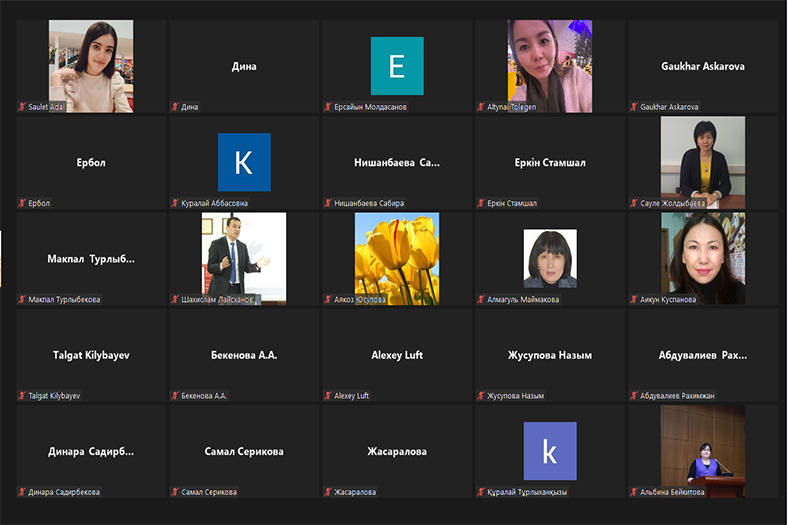Click the video of man presenting in suit
This screenshot has height=525, width=788.
click(x=243, y=258)
